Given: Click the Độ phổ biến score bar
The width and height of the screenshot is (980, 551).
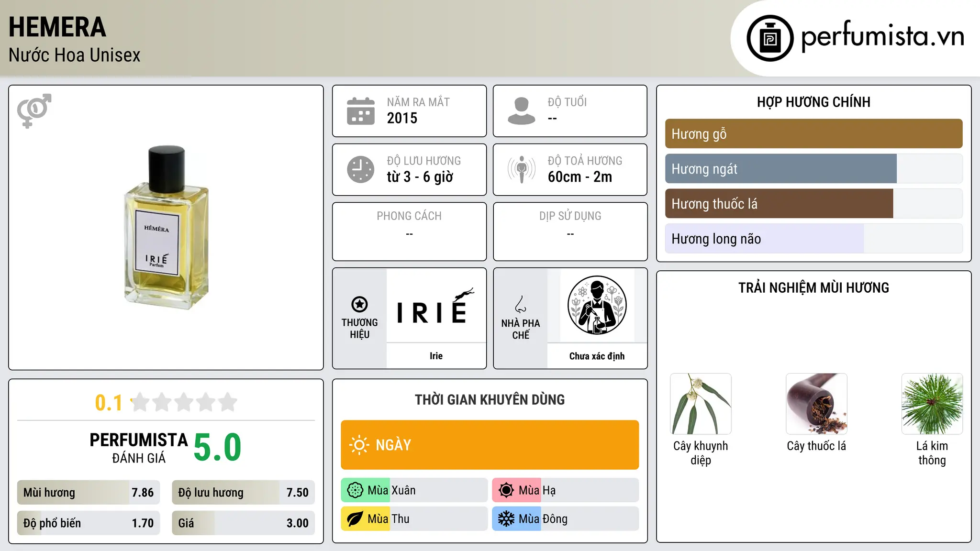Looking at the screenshot, I should [x=89, y=523].
